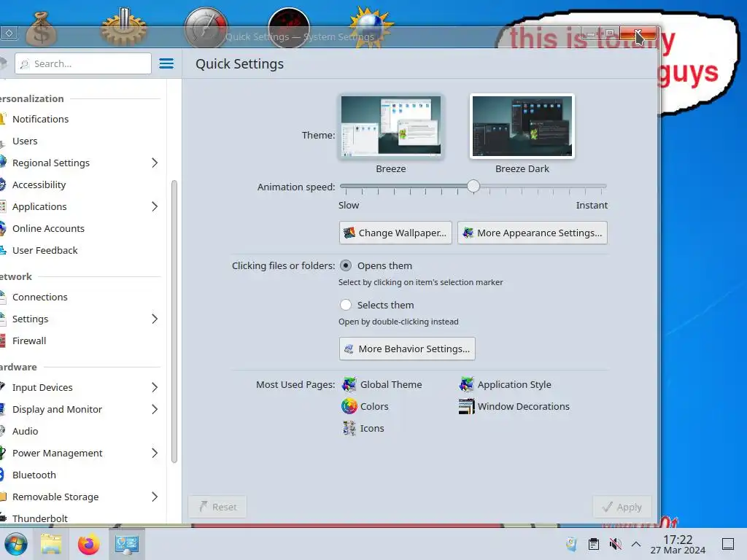
Task: Click the muted volume tray icon
Action: click(615, 544)
